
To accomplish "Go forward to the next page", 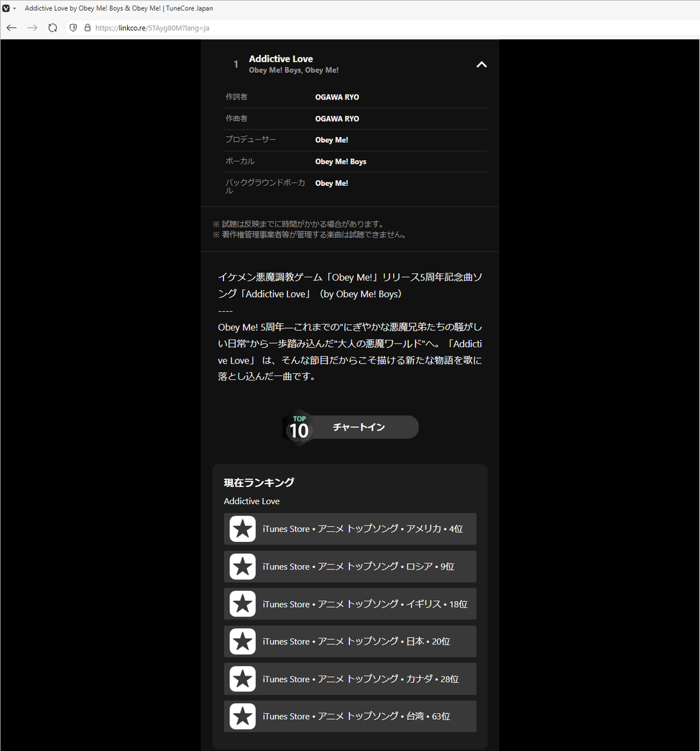I will (33, 28).
